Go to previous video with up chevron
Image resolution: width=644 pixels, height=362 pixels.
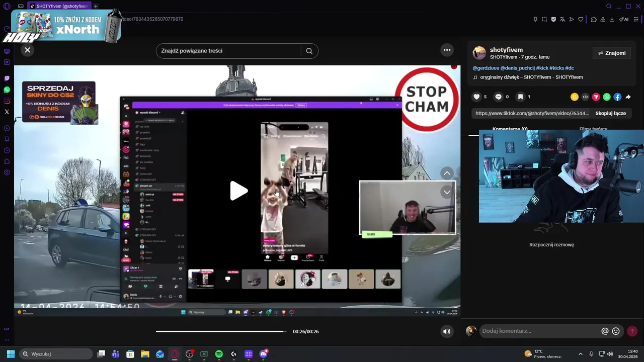coord(447,173)
